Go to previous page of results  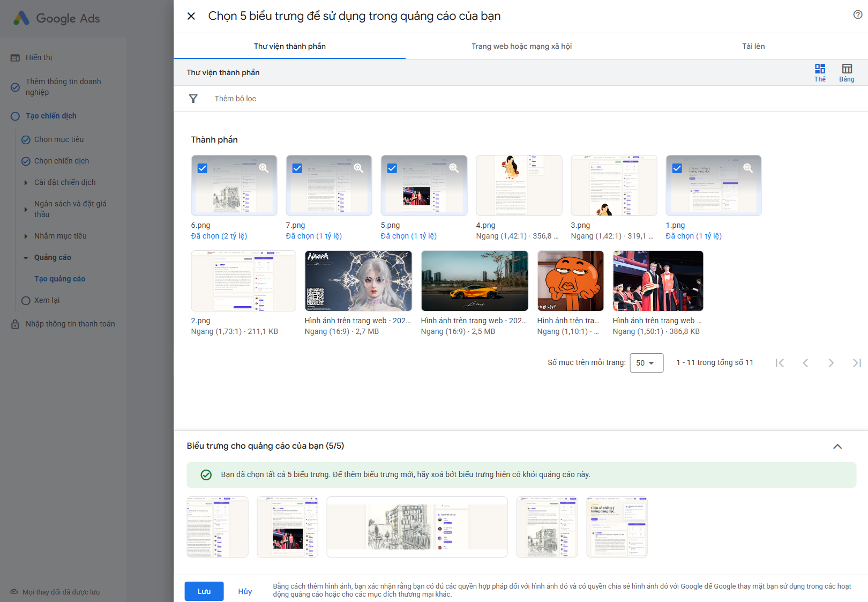click(x=805, y=363)
